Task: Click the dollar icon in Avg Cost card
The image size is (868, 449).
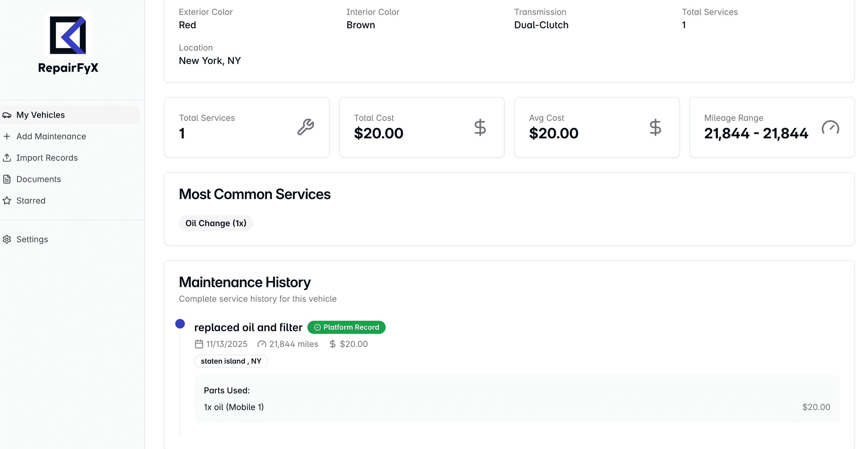Action: point(655,127)
